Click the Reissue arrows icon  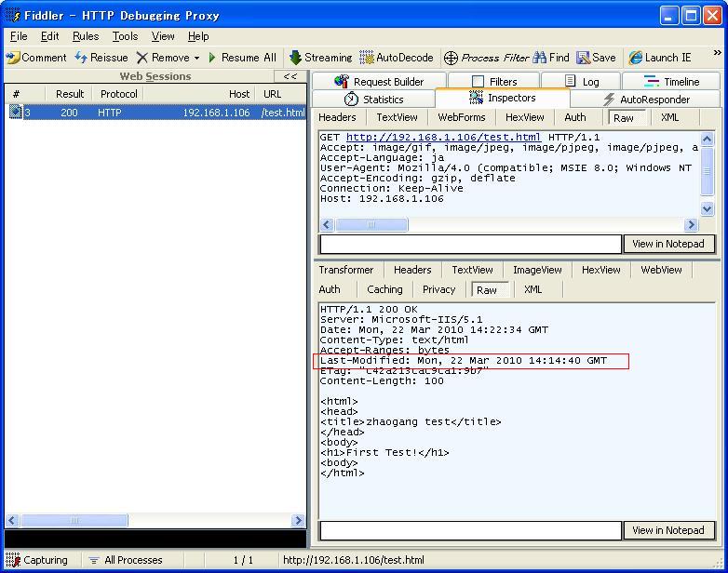coord(81,58)
